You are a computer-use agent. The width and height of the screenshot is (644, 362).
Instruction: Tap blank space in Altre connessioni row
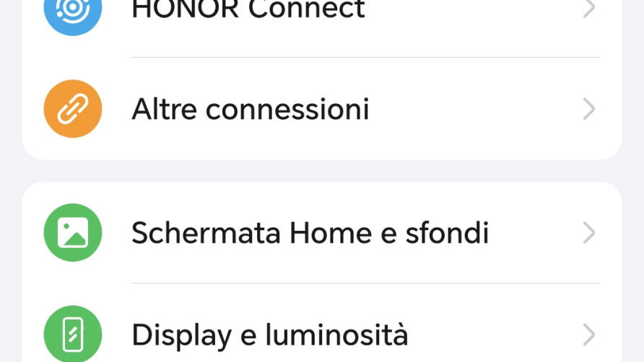point(477,110)
